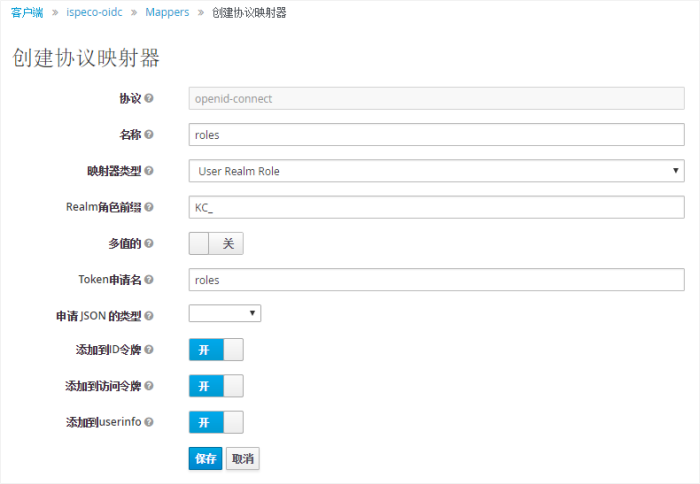
Task: Open the 映射器类型 User Realm Role dropdown
Action: tap(436, 171)
